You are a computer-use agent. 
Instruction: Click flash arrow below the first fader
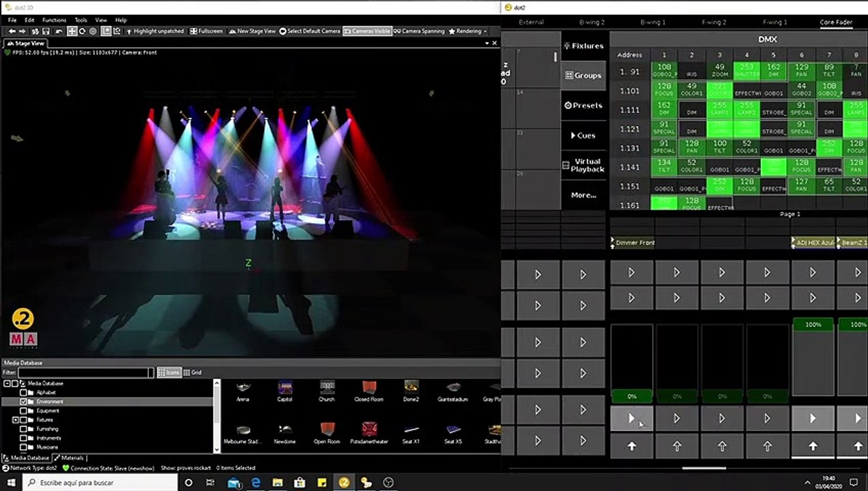(631, 446)
